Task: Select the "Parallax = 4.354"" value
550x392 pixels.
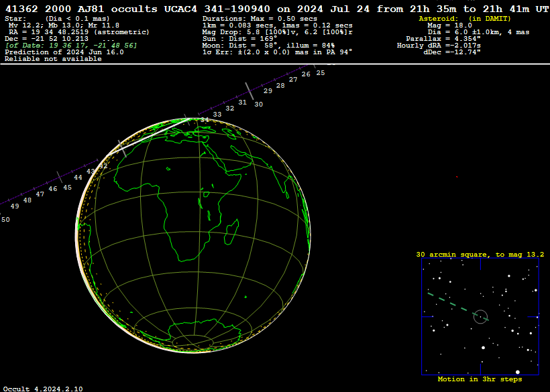Action: [443, 39]
